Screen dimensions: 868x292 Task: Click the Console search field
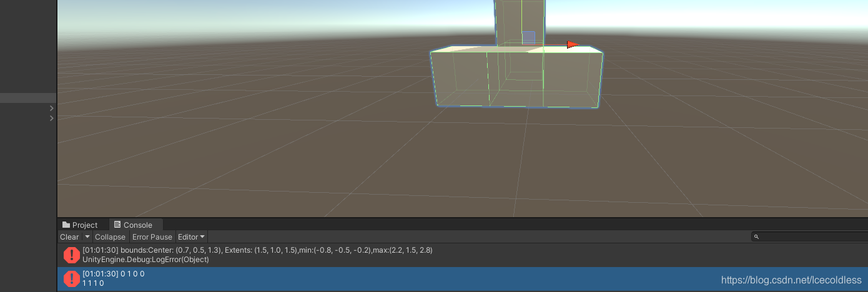point(809,237)
